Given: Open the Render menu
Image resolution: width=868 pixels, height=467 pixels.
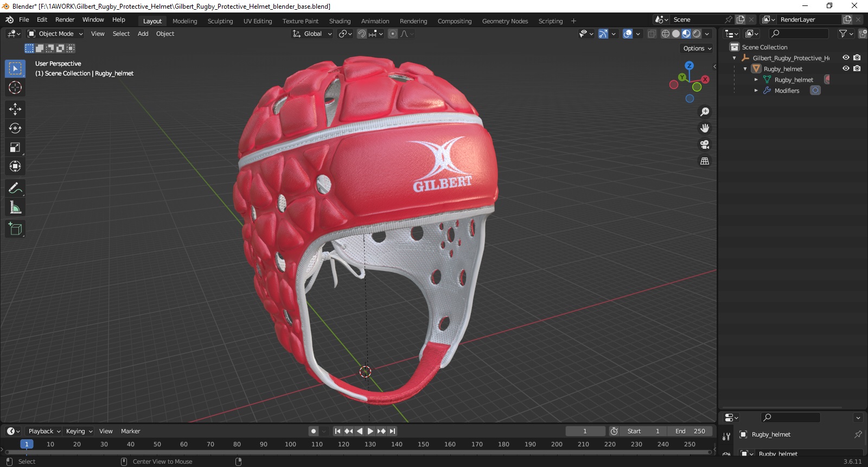Looking at the screenshot, I should point(65,20).
